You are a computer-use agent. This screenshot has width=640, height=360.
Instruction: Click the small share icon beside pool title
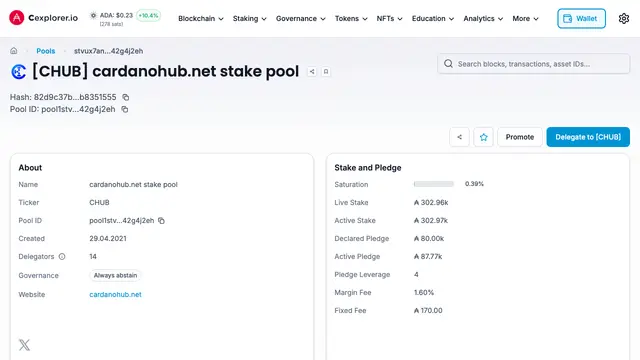coord(312,71)
